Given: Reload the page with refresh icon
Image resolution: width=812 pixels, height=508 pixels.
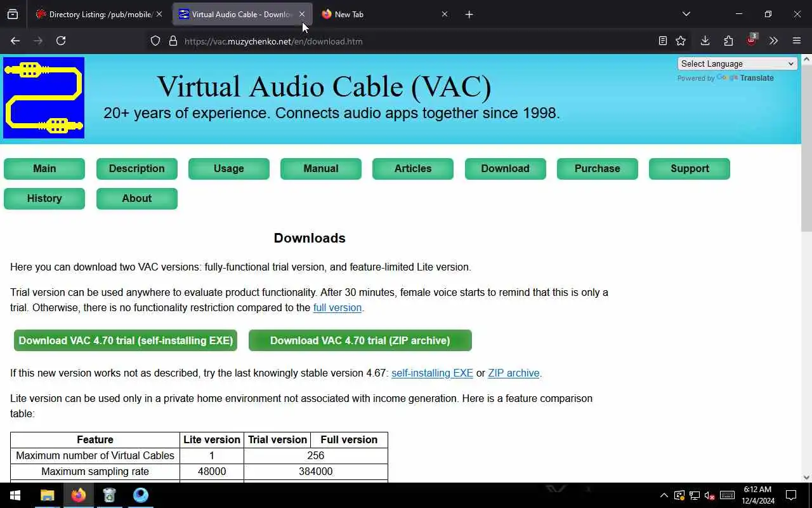Looking at the screenshot, I should (x=61, y=41).
